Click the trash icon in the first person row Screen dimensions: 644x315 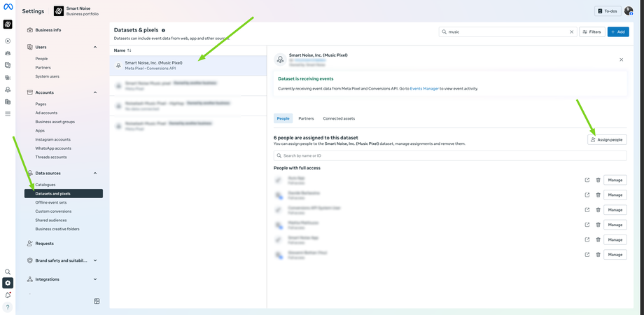598,180
